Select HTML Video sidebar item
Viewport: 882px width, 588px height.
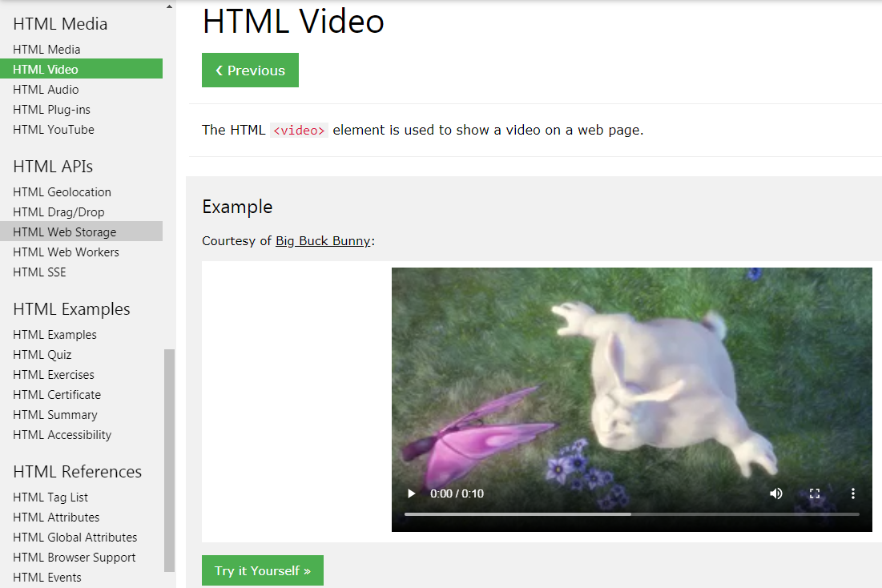(81, 69)
